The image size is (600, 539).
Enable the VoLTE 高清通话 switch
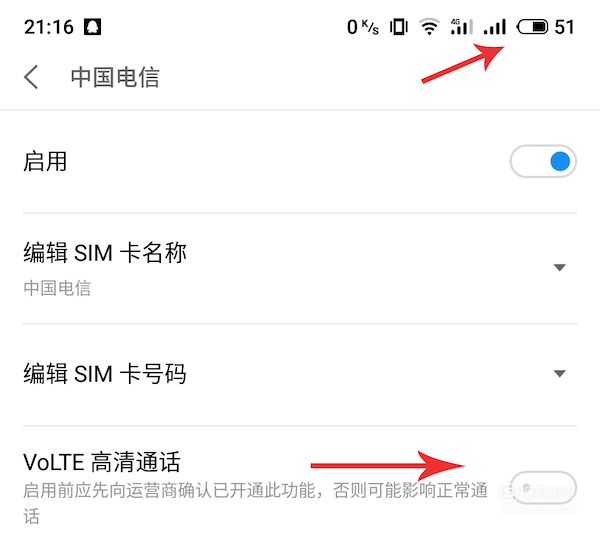coord(543,488)
